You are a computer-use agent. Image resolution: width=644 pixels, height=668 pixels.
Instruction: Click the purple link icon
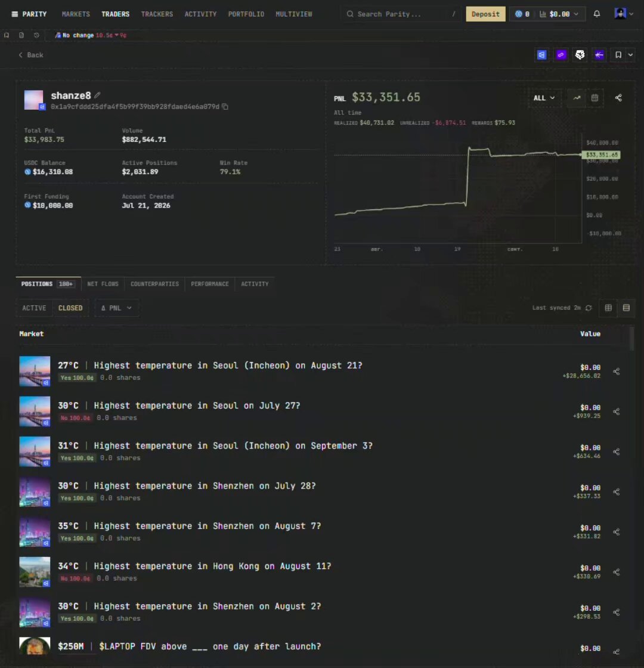[561, 55]
